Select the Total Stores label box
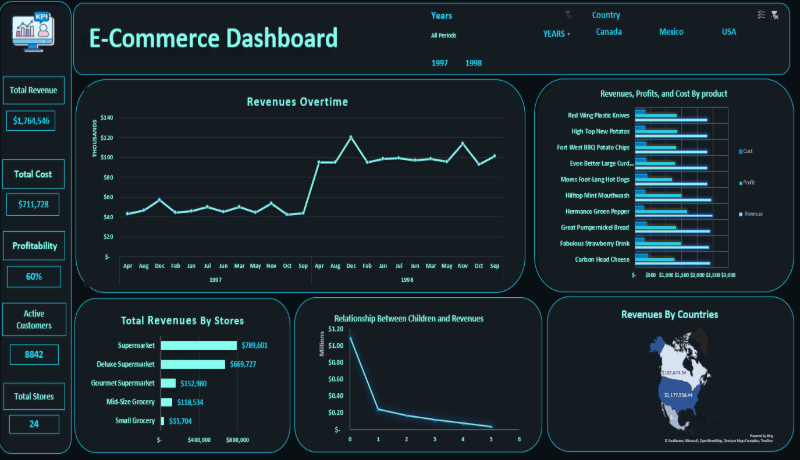 tap(34, 396)
